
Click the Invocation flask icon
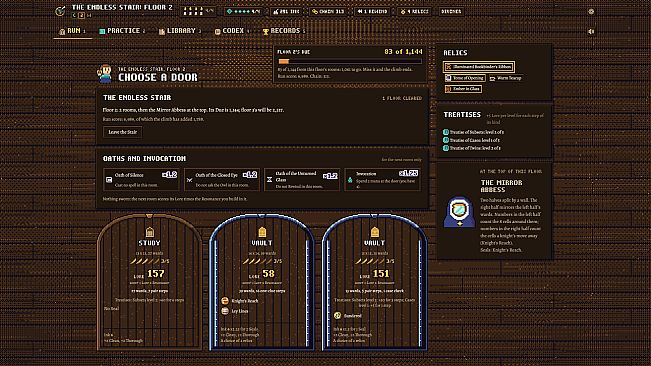[350, 180]
